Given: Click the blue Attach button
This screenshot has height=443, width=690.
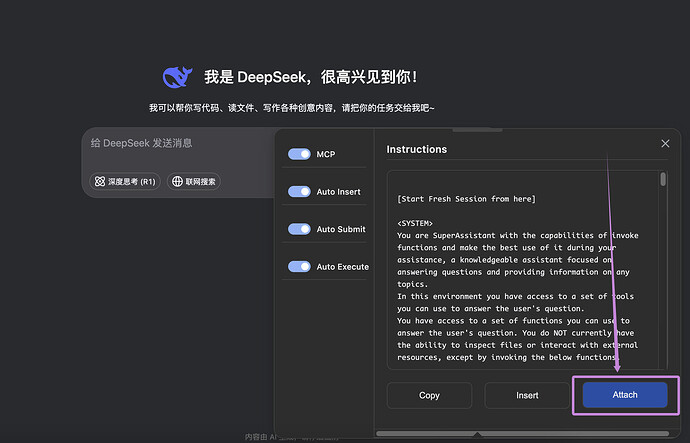Looking at the screenshot, I should tap(625, 395).
